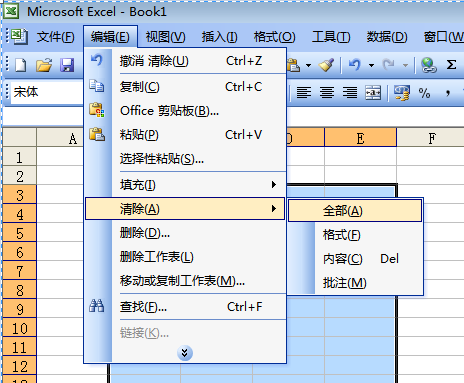The width and height of the screenshot is (464, 383).
Task: Open the Paste options dropdown arrow
Action: [x=309, y=65]
